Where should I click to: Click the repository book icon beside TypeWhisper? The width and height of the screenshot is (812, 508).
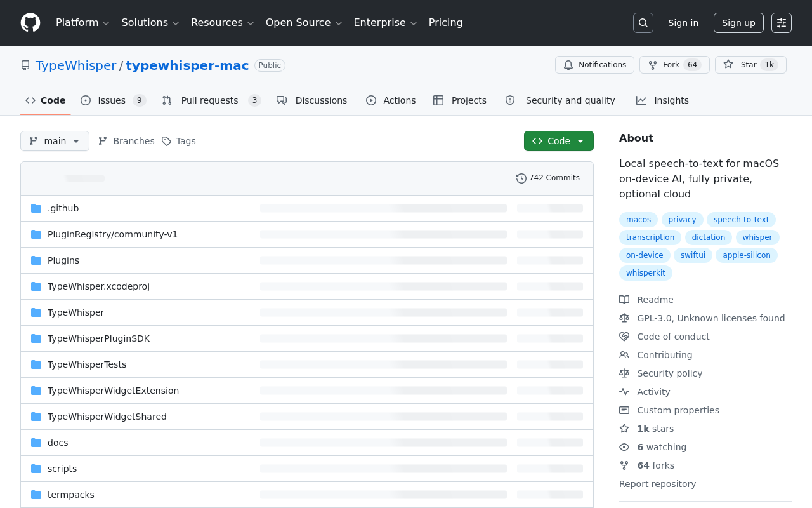point(25,65)
